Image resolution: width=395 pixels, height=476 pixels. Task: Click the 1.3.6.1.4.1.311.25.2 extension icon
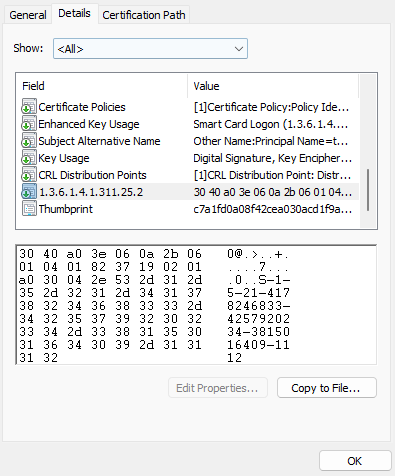(x=29, y=192)
